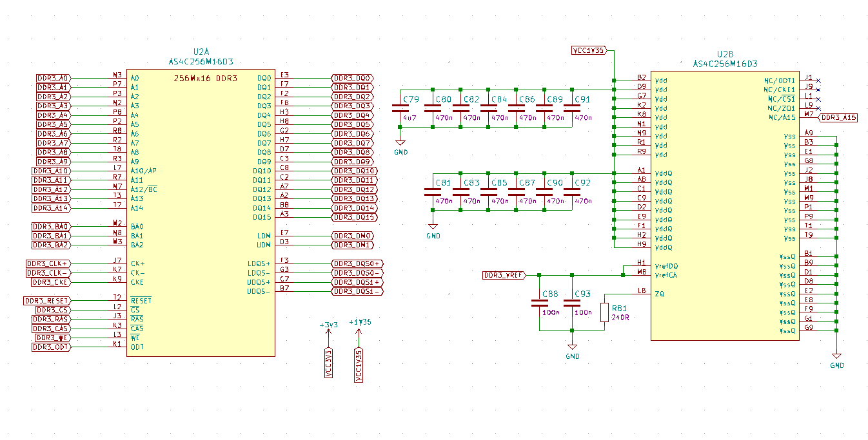This screenshot has height=440, width=868.
Task: Select the DDR3_A0 global label
Action: tap(53, 77)
